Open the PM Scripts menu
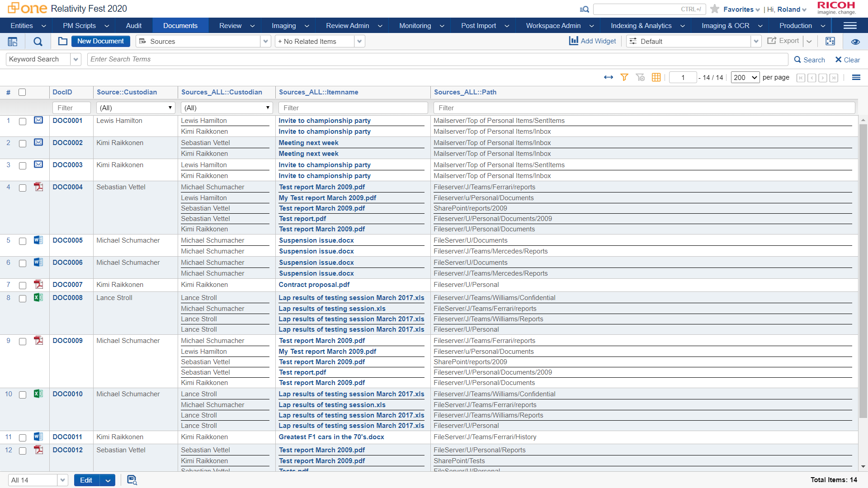The image size is (868, 488). [86, 26]
